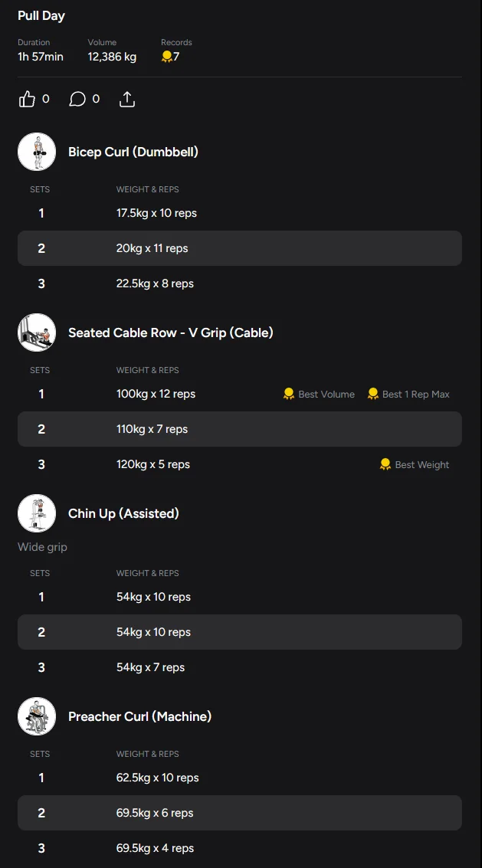Open Seated Cable Row exercise thumbnail
Image resolution: width=482 pixels, height=868 pixels.
[37, 332]
